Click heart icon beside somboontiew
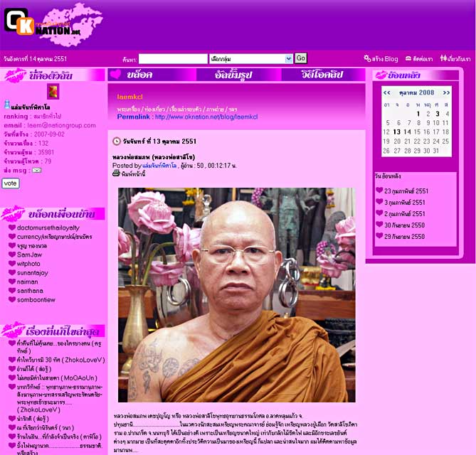 tap(12, 299)
